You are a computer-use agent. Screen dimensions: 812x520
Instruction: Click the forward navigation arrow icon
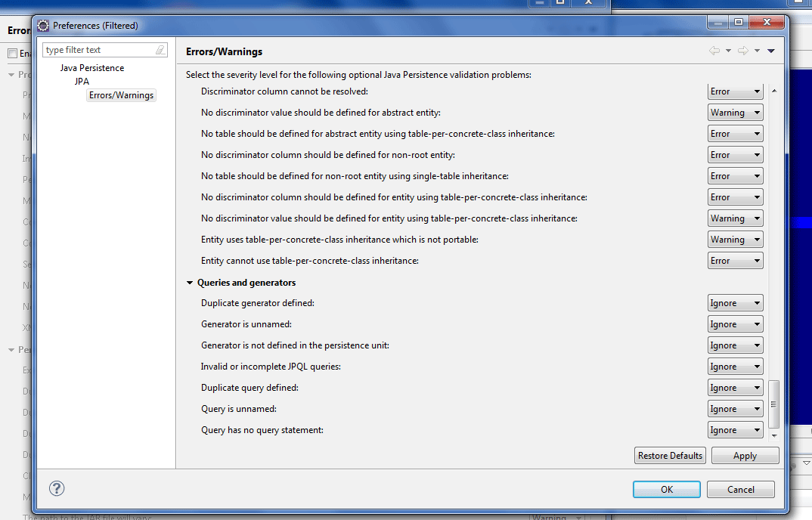pos(743,51)
